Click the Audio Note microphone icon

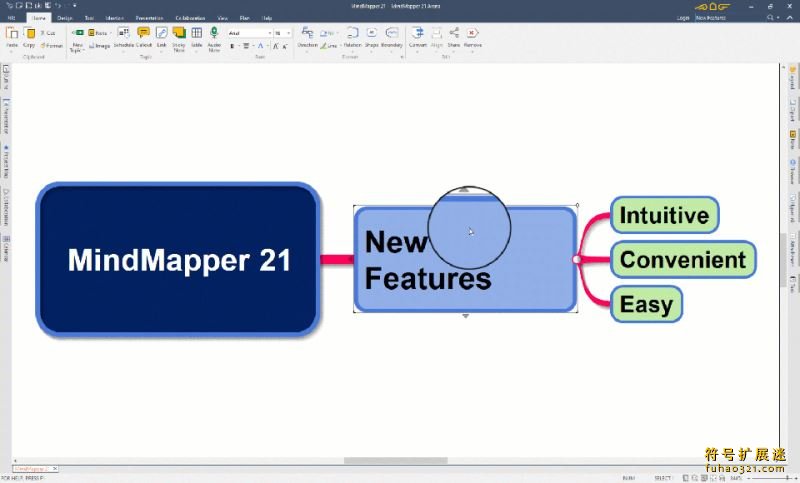[214, 33]
